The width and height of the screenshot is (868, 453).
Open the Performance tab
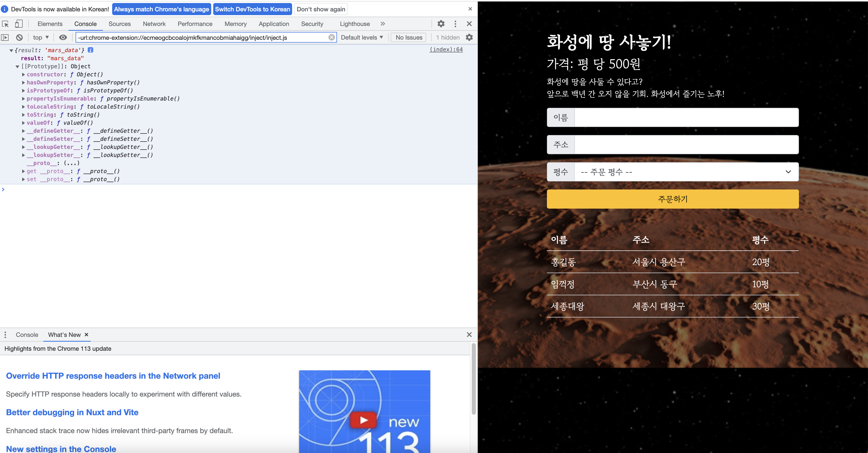point(195,24)
